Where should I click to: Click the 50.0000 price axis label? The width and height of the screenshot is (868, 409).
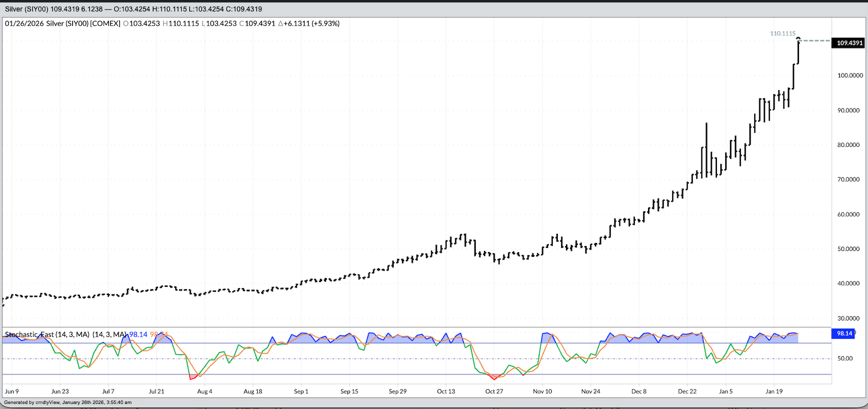point(848,249)
